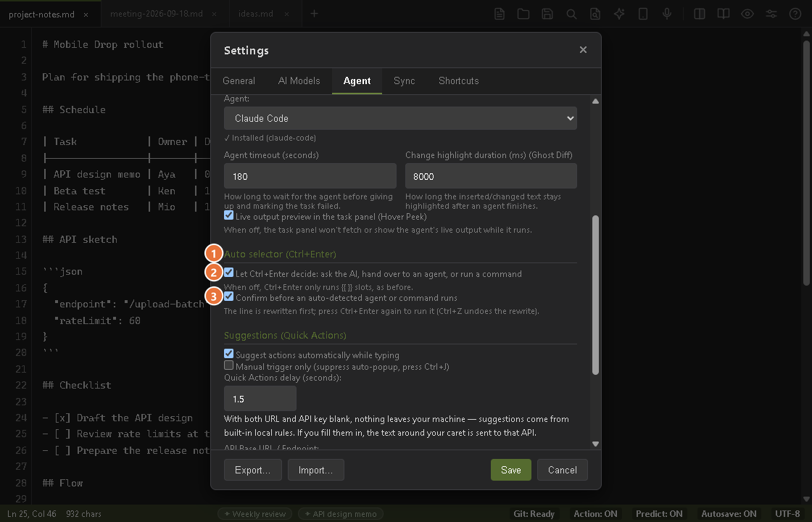Click the 932 chars status text

(83, 514)
